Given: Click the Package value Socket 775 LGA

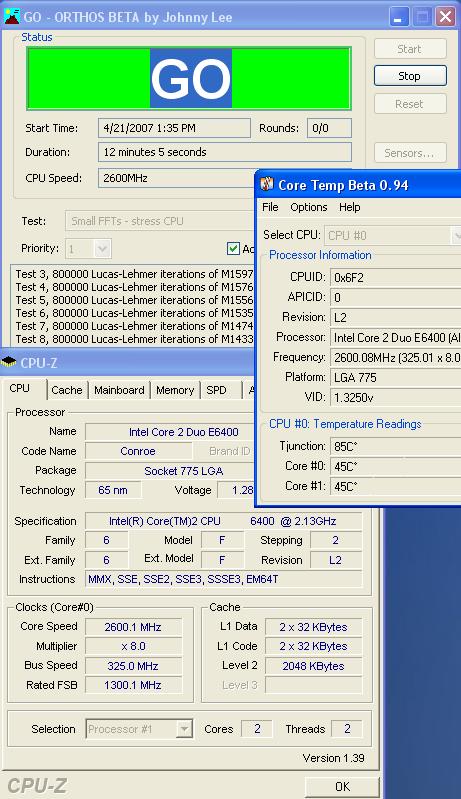Looking at the screenshot, I should tap(170, 471).
